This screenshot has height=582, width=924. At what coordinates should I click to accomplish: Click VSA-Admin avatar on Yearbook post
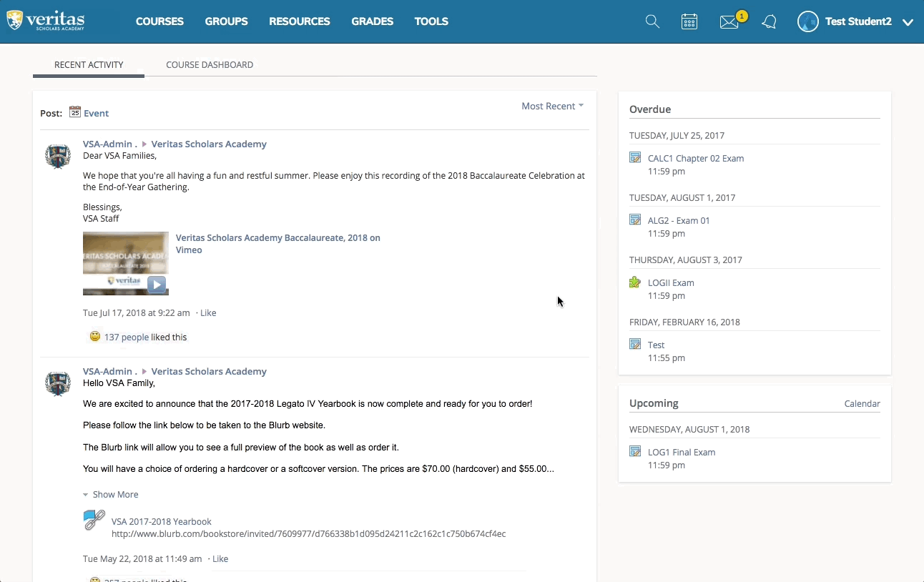(x=58, y=383)
